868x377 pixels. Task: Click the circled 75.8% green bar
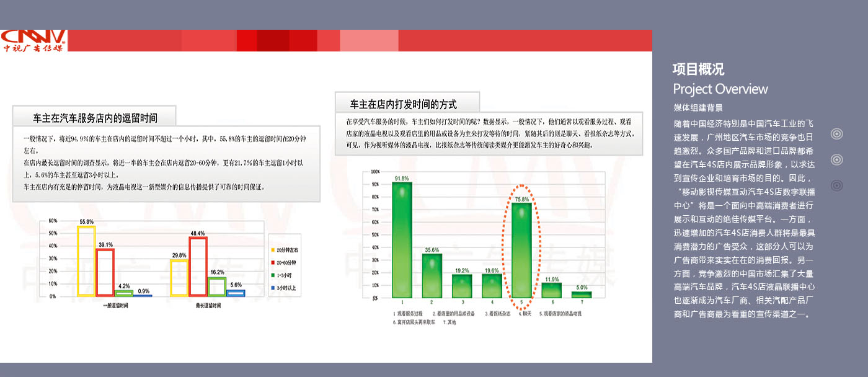[521, 251]
